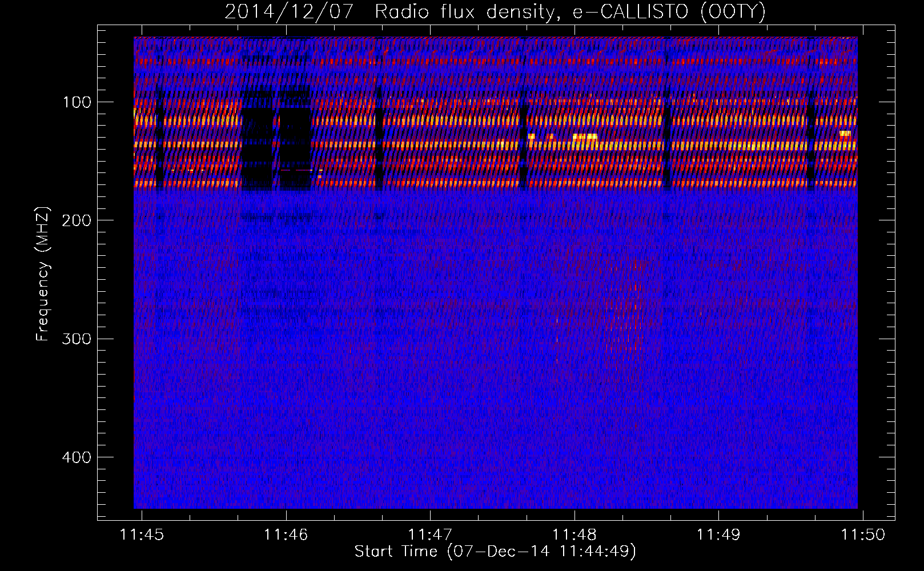The width and height of the screenshot is (924, 571).
Task: Click the 200 frequency tick label
Action: 77,220
